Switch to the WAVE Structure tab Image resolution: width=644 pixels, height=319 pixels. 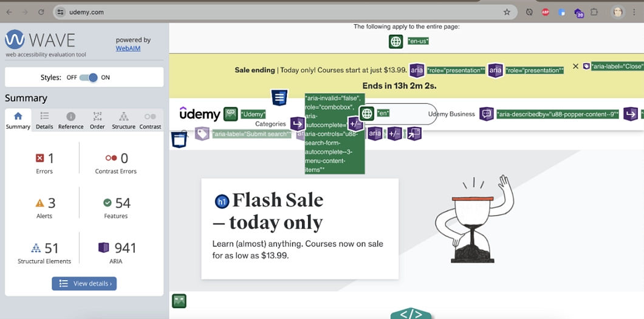pos(123,121)
